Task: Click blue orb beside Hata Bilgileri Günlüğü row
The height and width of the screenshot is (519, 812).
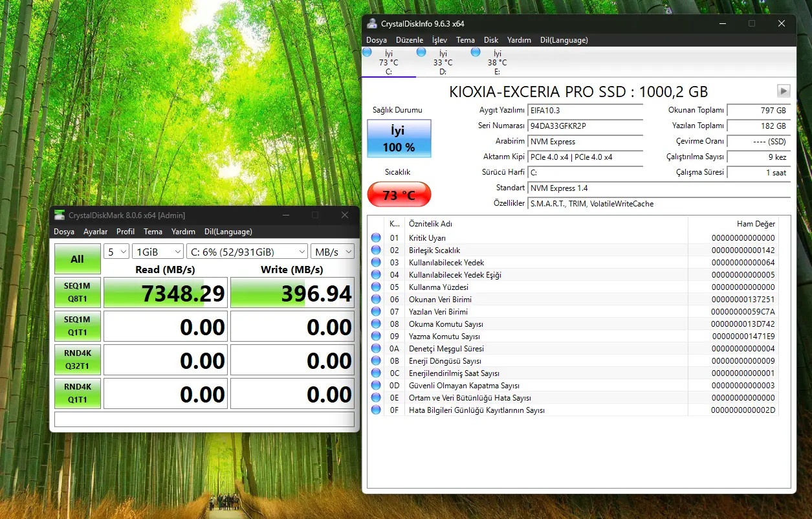Action: pyautogui.click(x=376, y=410)
